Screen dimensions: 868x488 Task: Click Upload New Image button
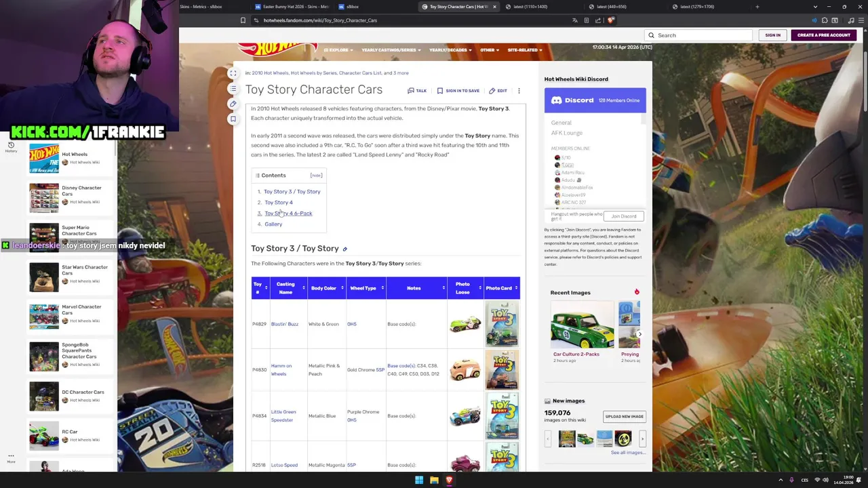[624, 417]
